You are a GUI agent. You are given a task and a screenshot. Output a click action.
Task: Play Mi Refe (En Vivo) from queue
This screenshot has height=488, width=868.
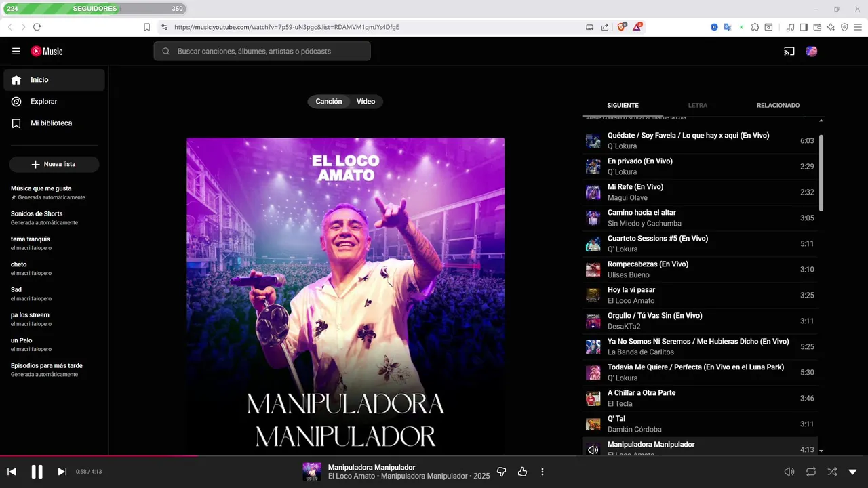[700, 192]
